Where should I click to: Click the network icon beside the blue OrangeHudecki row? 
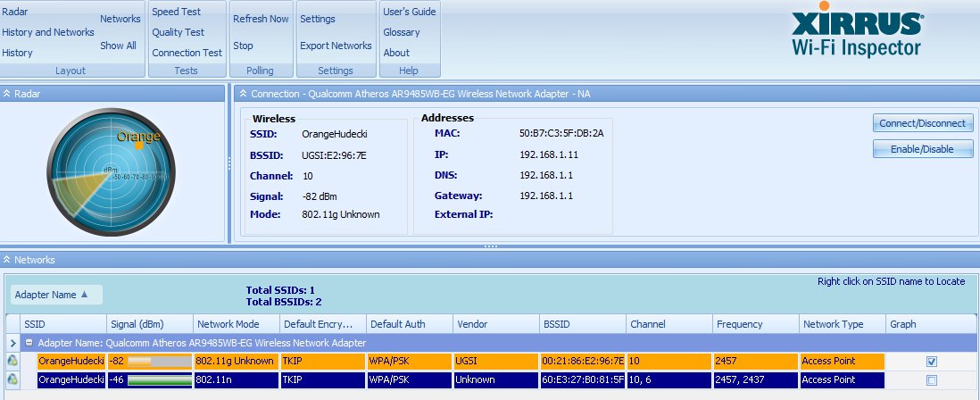pos(12,380)
